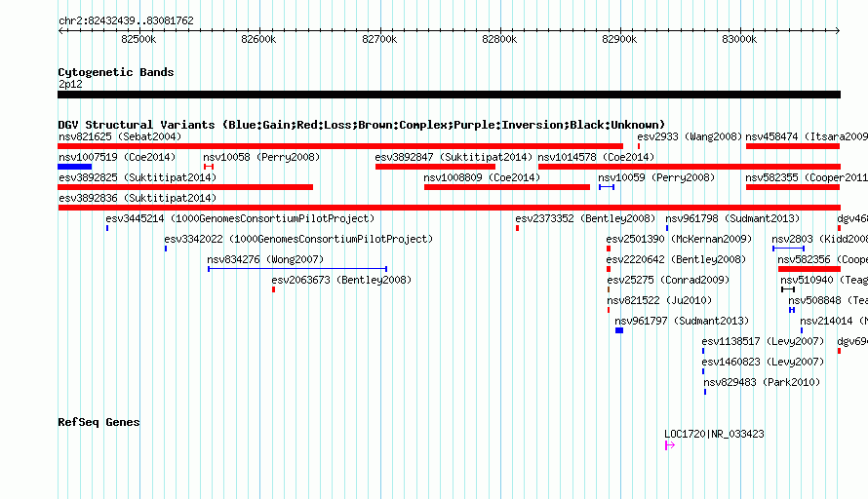Click the esv3342022 1000Genomes variant label
This screenshot has height=499, width=868.
[298, 239]
